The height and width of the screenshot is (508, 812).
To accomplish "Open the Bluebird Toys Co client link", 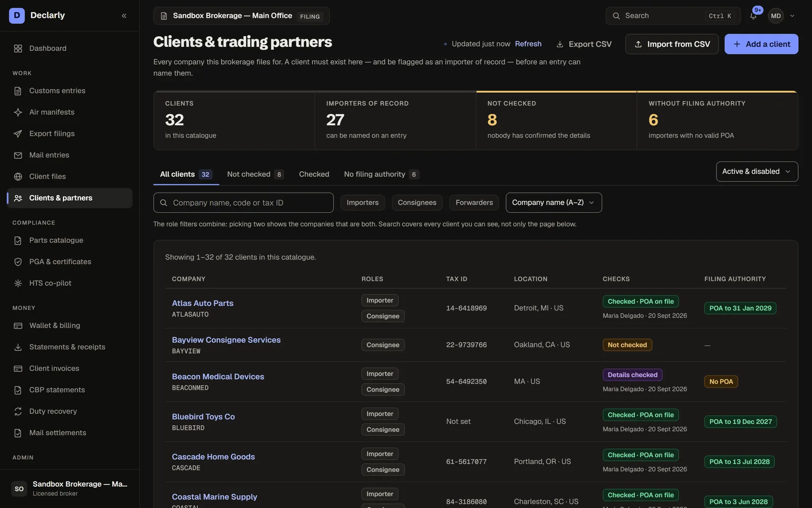I will click(204, 417).
